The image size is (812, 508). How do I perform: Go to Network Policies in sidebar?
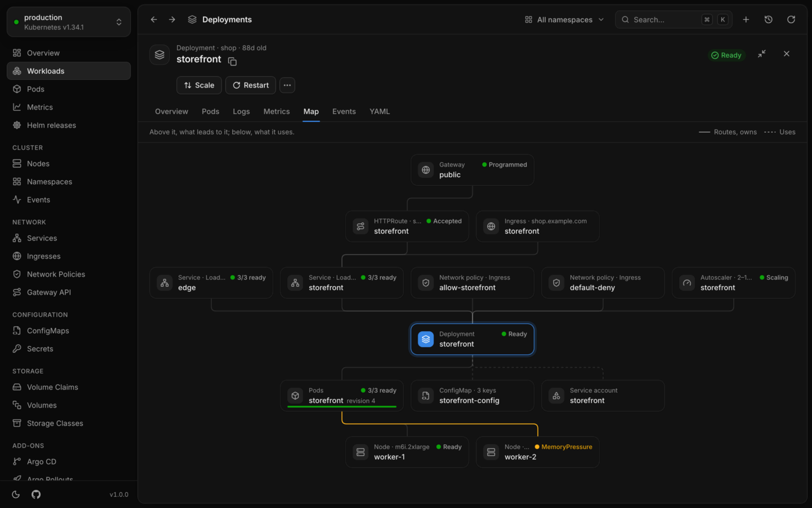click(x=69, y=274)
